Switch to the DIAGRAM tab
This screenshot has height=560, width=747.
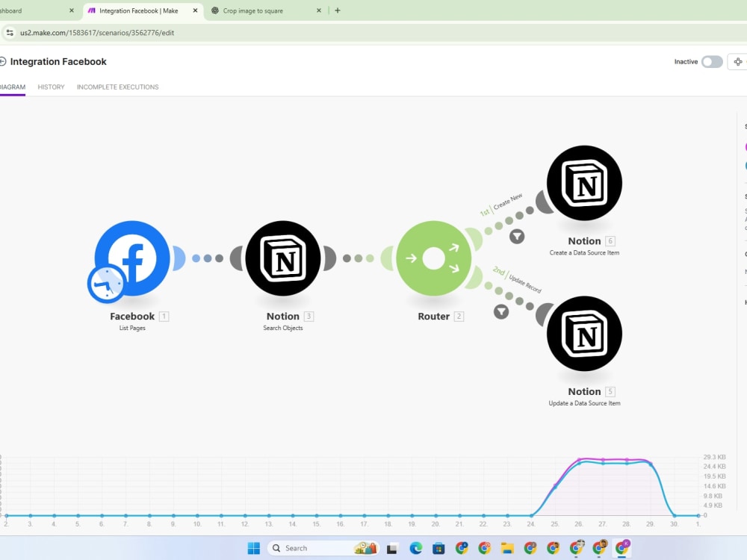[x=13, y=87]
